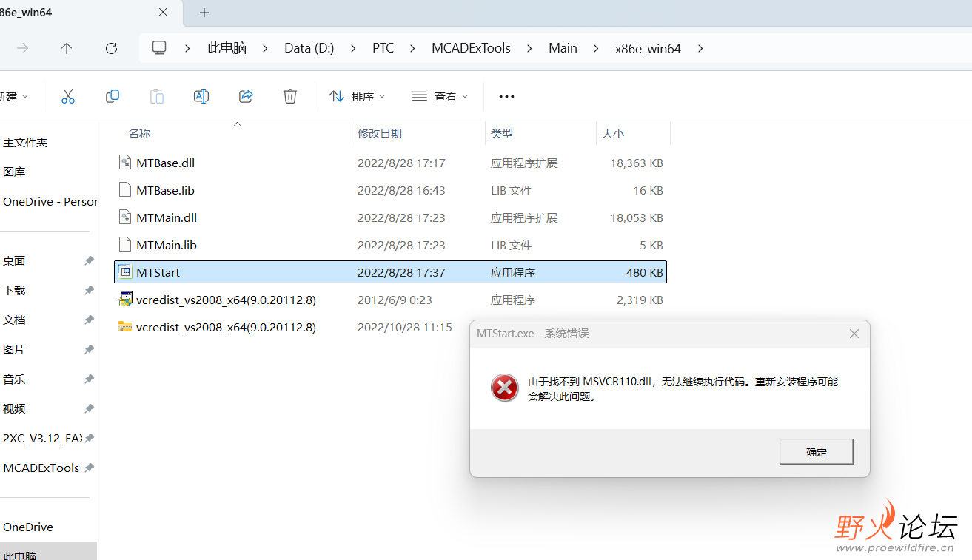Expand chevron after Main in path

click(x=596, y=48)
